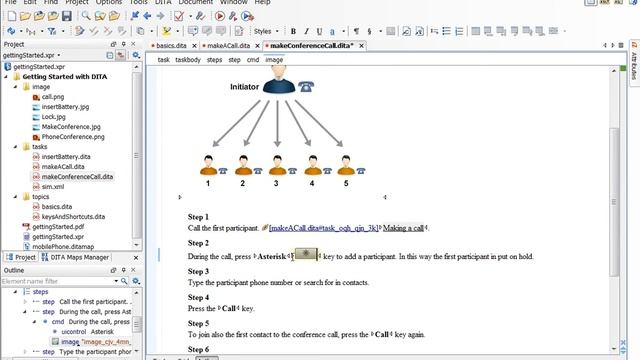Click the Insert paragraph pilcrow icon
640x360 pixels.
coord(356,31)
